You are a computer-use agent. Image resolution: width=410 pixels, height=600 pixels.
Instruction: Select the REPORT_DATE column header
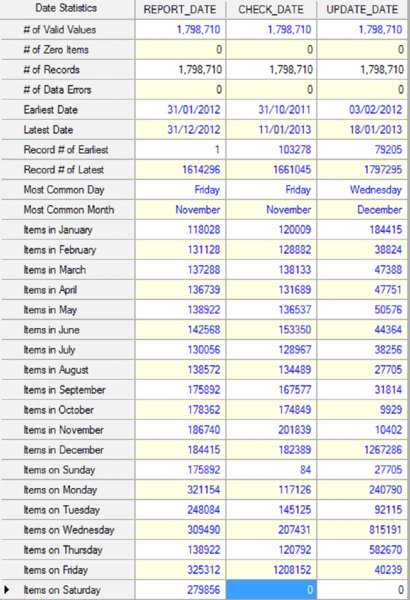click(180, 9)
